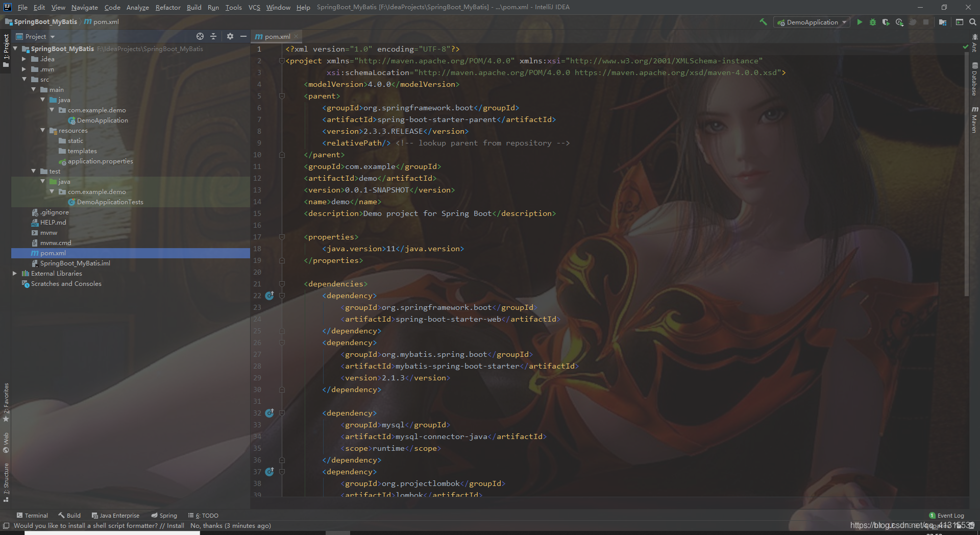Click gutter run icon on line 22
This screenshot has height=535, width=980.
click(x=269, y=296)
